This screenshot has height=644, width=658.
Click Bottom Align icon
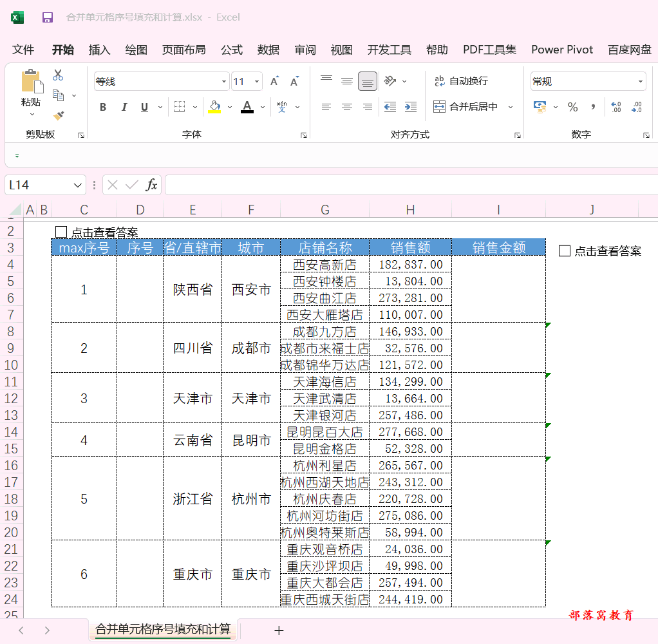367,81
